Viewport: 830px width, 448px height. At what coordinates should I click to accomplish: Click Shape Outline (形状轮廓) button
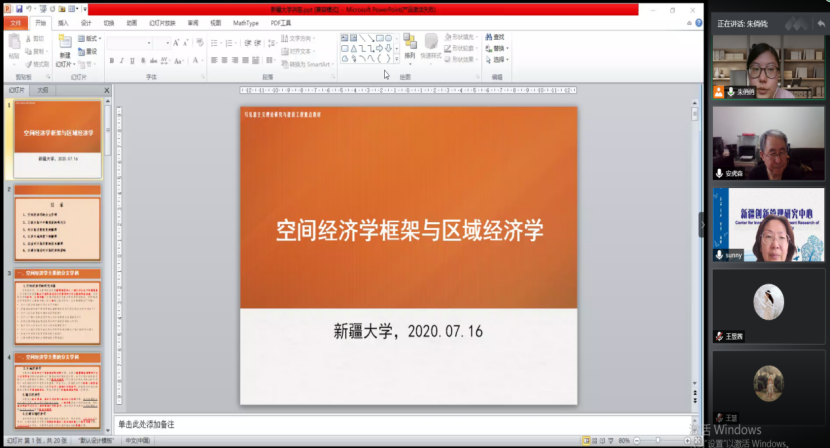[460, 48]
